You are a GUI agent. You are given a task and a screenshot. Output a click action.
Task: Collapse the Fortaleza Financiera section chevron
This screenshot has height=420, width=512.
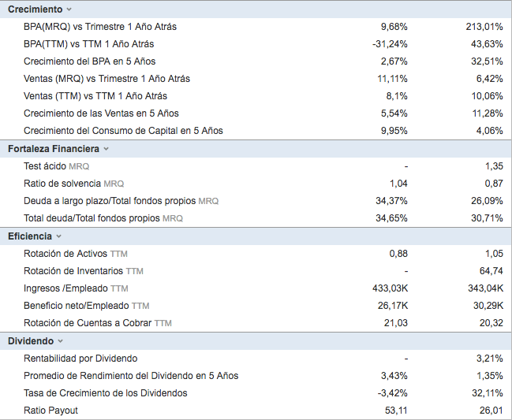click(x=106, y=149)
